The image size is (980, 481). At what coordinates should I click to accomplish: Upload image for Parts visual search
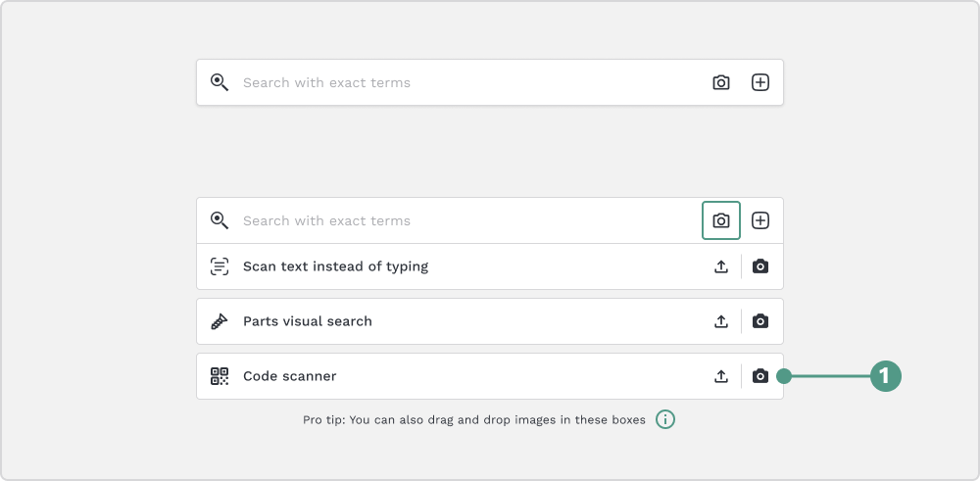(721, 321)
